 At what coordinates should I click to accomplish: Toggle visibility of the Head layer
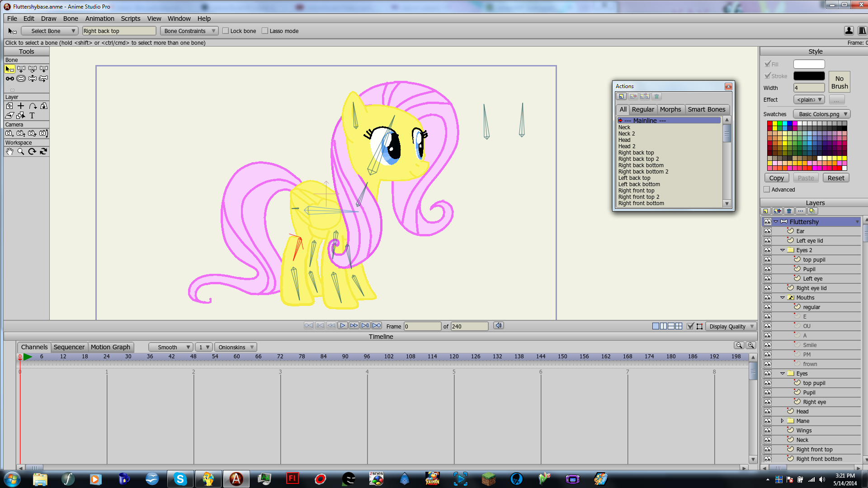[767, 412]
